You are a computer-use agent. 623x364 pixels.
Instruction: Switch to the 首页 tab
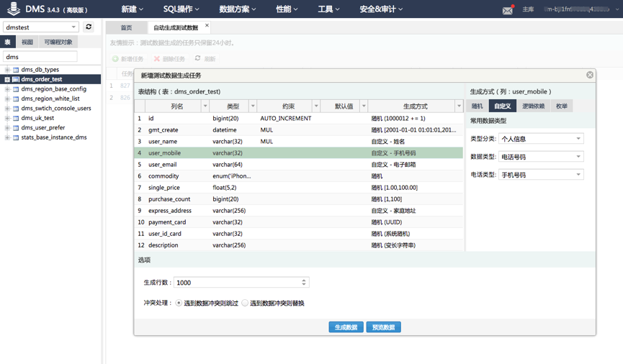point(126,27)
